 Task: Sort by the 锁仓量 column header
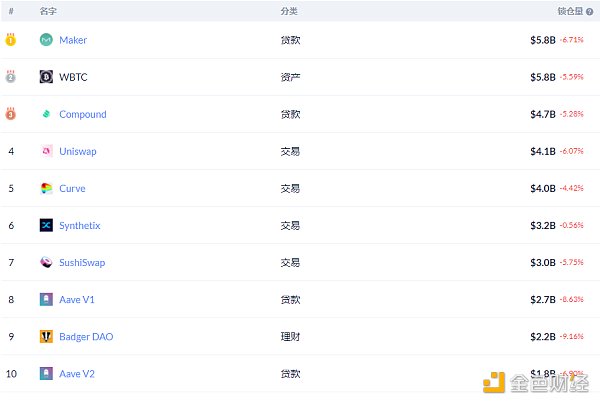[x=569, y=11]
